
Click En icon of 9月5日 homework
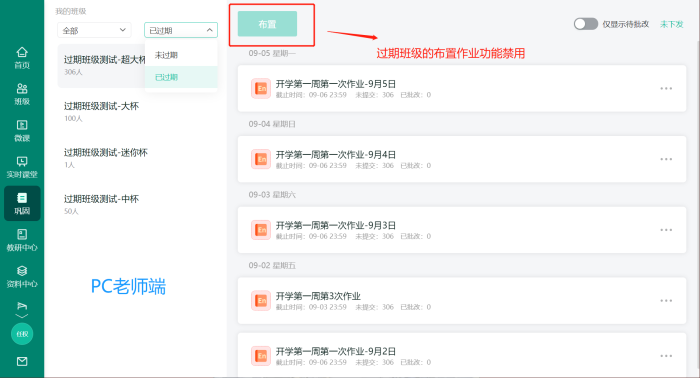tap(261, 88)
